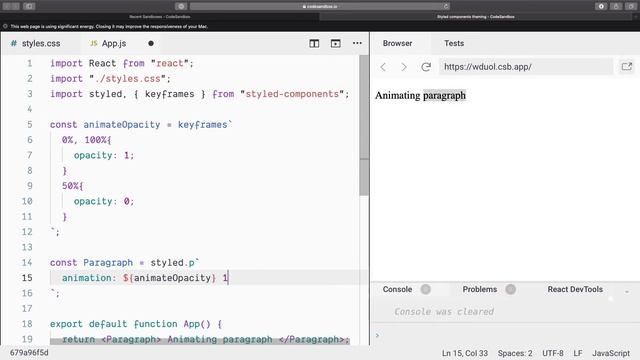Viewport: 640px width, 360px height.
Task: Click export default function App line
Action: point(136,324)
